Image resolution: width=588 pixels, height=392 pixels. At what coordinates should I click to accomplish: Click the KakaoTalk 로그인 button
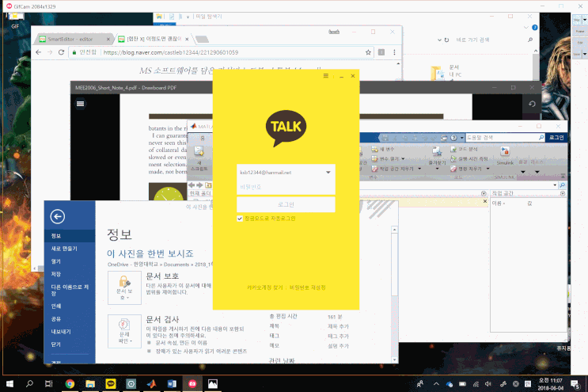286,204
